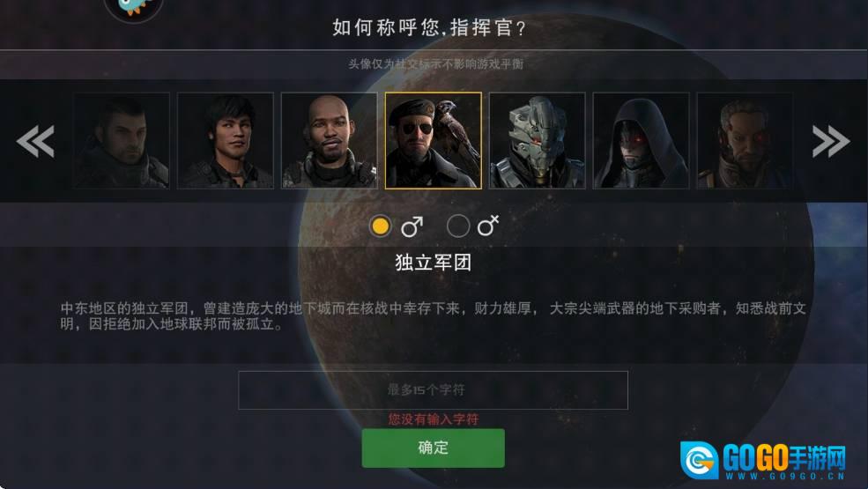
Task: Click the first male gender symbol icon
Action: tap(412, 226)
